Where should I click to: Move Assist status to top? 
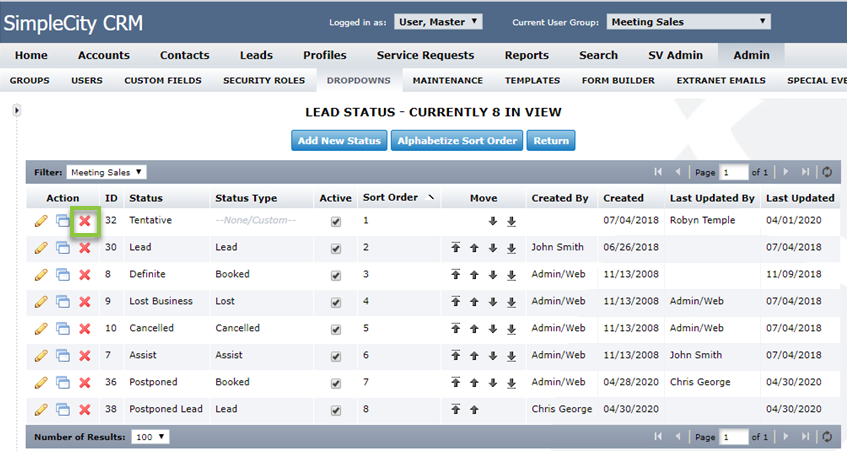coord(456,356)
